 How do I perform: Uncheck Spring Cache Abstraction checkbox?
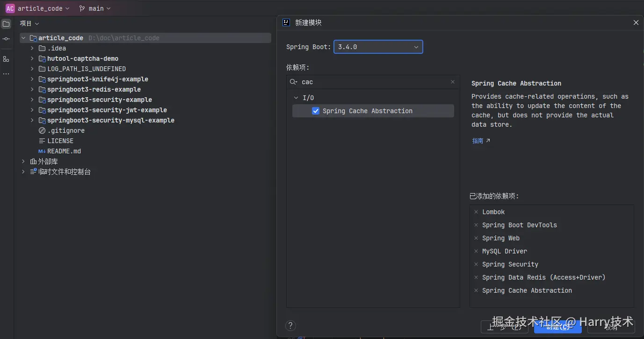pos(316,111)
